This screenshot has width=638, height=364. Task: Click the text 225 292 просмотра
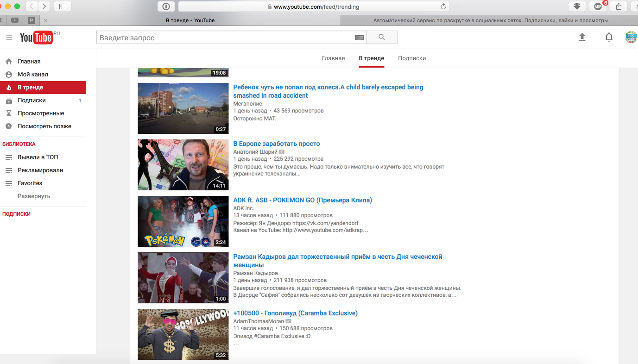tap(299, 159)
